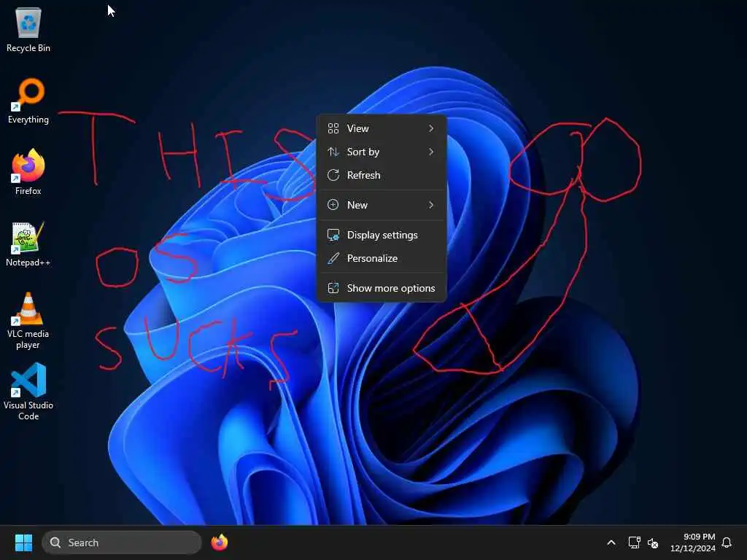747x560 pixels.
Task: Open Display settings from context menu
Action: coord(381,236)
